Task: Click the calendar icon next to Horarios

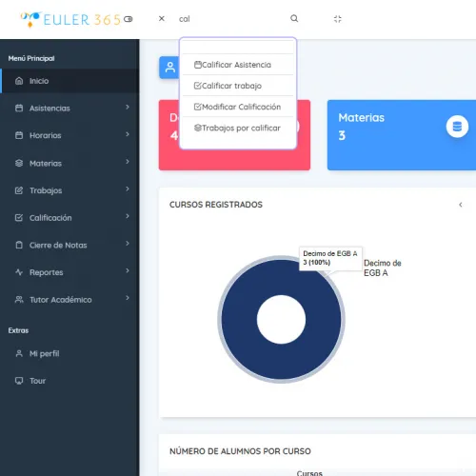Action: pos(19,135)
